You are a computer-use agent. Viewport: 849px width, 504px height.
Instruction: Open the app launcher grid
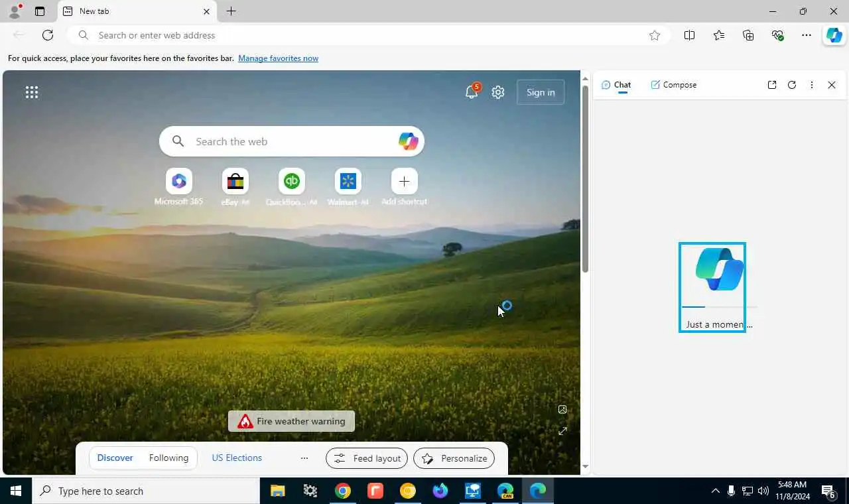(x=32, y=92)
